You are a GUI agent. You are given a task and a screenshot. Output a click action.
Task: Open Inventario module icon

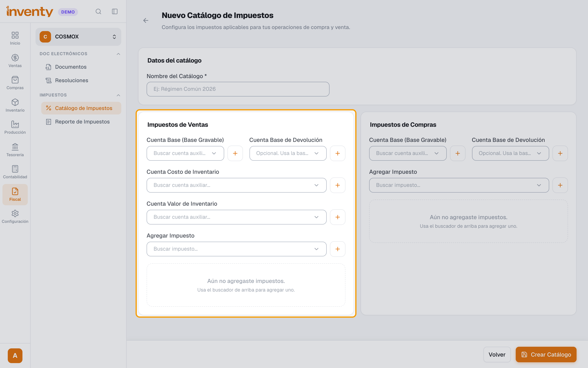point(15,105)
